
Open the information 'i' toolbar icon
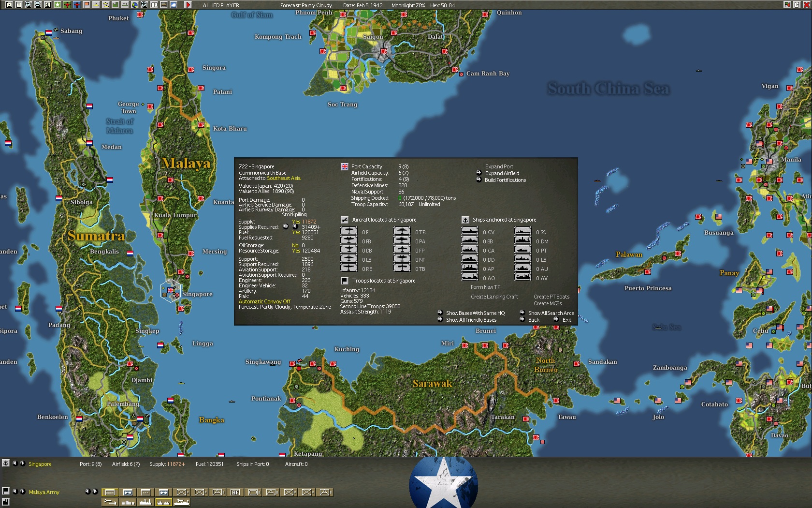tap(47, 5)
